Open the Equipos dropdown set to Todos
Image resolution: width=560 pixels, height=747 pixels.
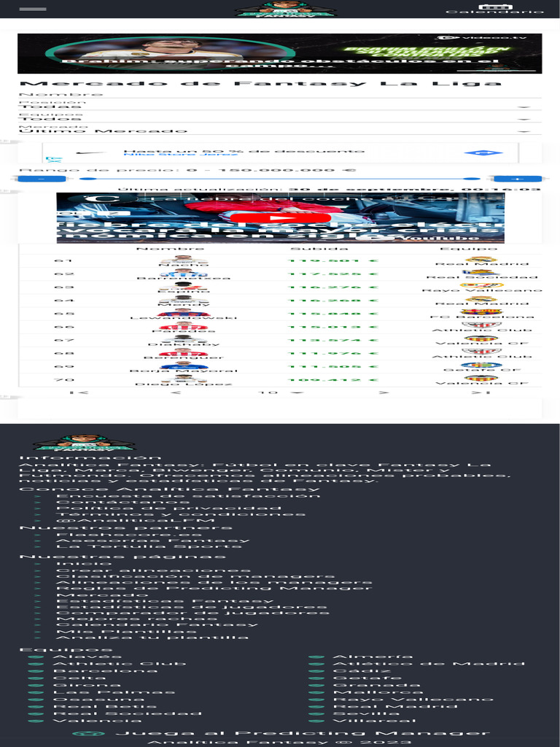tap(279, 117)
